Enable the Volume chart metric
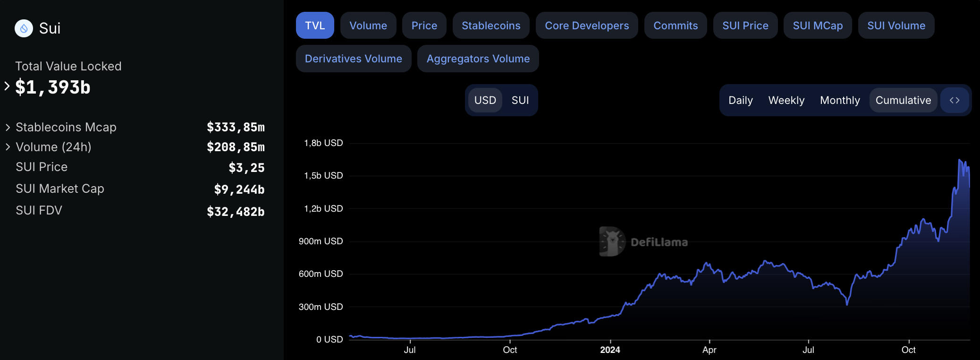Viewport: 980px width, 360px height. coord(368,26)
